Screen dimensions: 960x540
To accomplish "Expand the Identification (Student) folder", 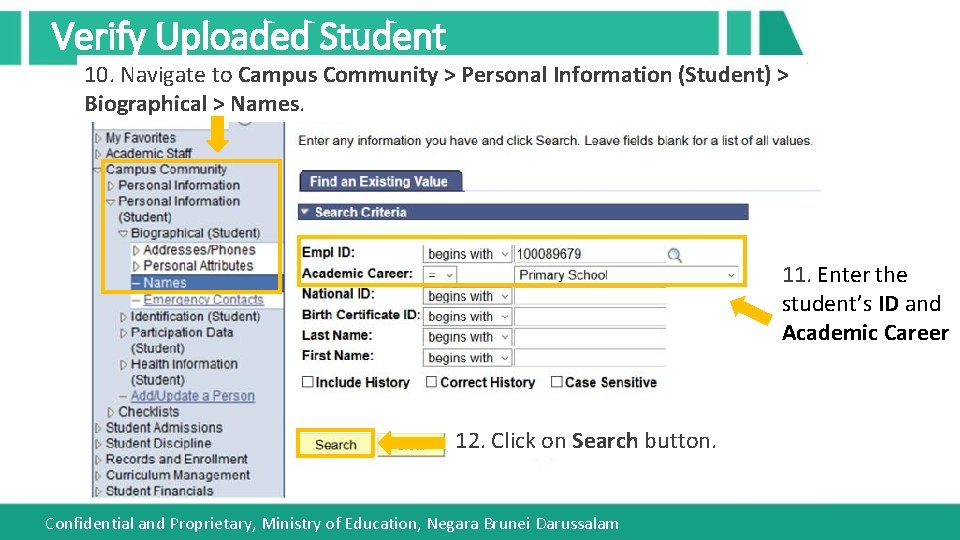I will (123, 317).
